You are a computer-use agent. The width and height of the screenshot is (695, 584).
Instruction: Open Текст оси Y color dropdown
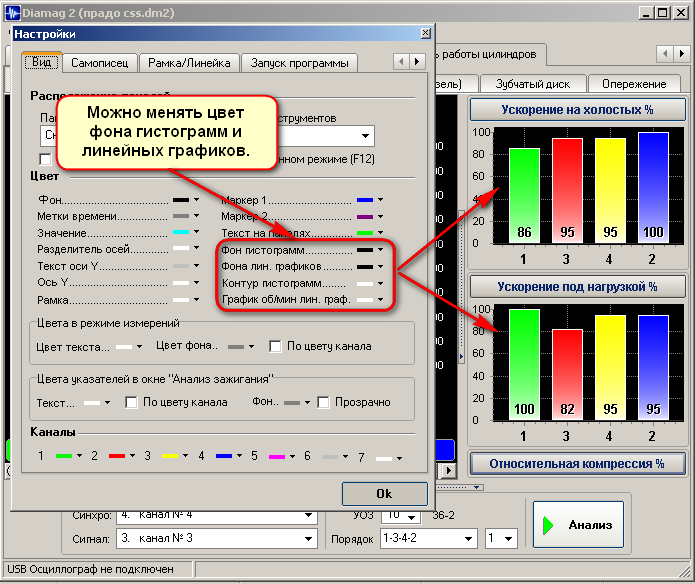coord(196,266)
